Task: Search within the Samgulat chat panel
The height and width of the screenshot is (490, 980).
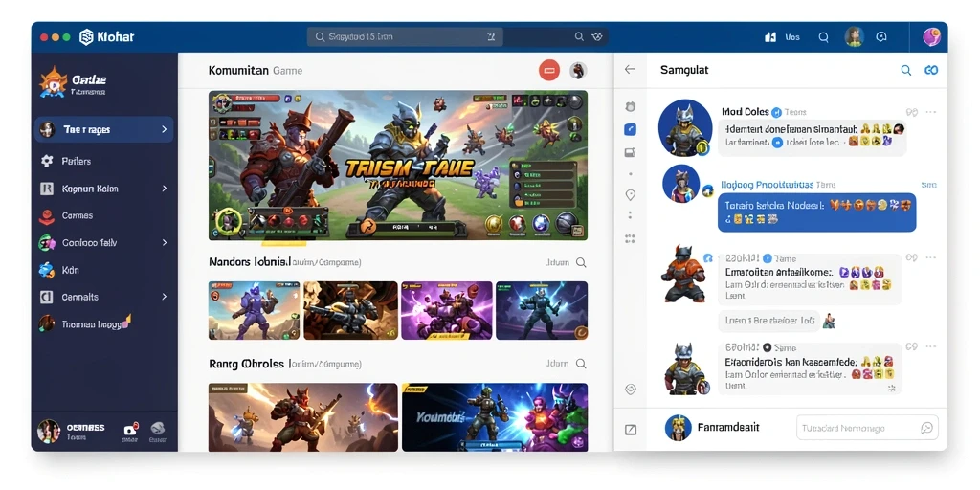Action: [x=905, y=71]
